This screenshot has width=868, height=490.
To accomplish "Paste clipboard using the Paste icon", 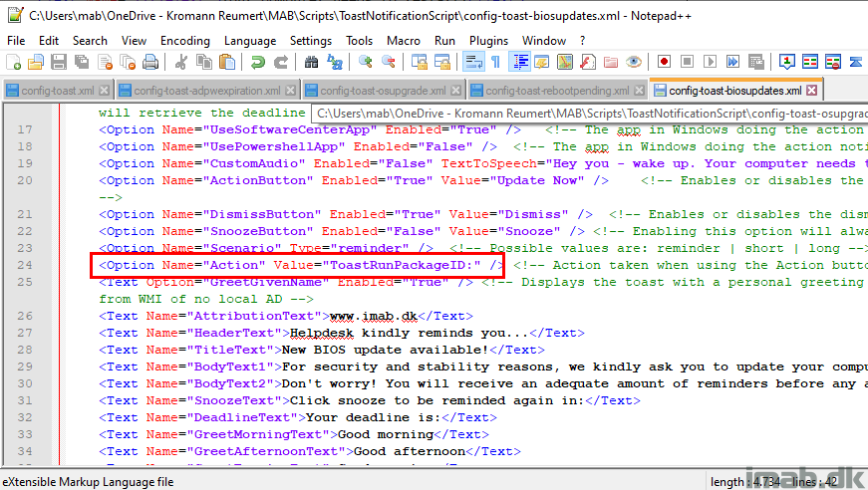I will tap(227, 62).
